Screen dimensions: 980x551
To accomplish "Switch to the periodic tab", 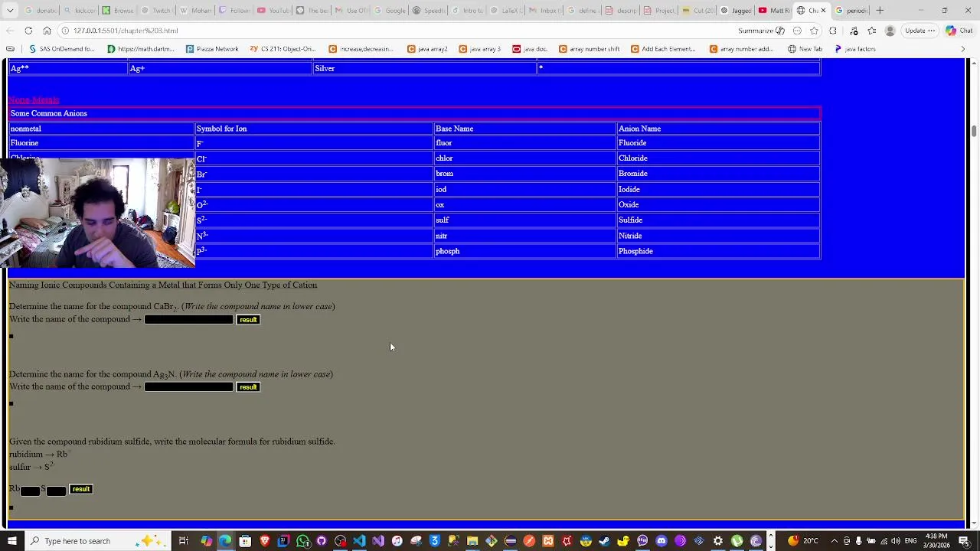I will [x=851, y=11].
